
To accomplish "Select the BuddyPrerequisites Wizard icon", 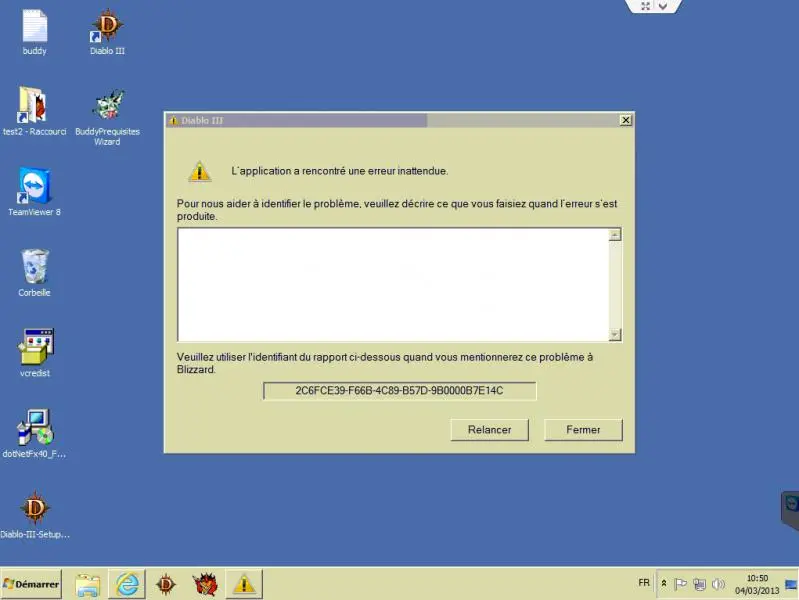I will (107, 107).
